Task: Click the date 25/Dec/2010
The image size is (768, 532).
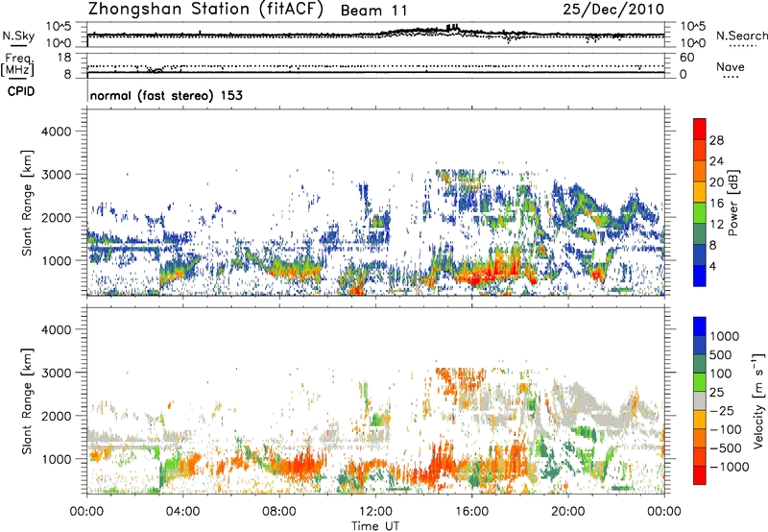Action: (x=613, y=10)
